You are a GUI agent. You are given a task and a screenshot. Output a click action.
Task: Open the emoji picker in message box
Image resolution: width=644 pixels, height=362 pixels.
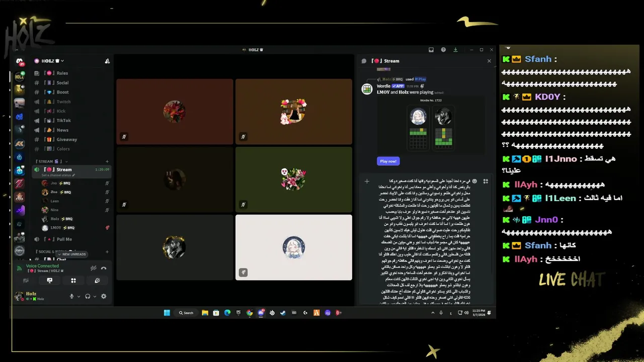[x=474, y=181]
